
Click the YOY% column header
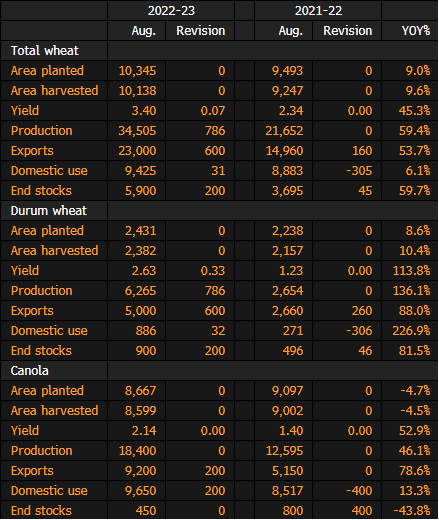(x=416, y=31)
